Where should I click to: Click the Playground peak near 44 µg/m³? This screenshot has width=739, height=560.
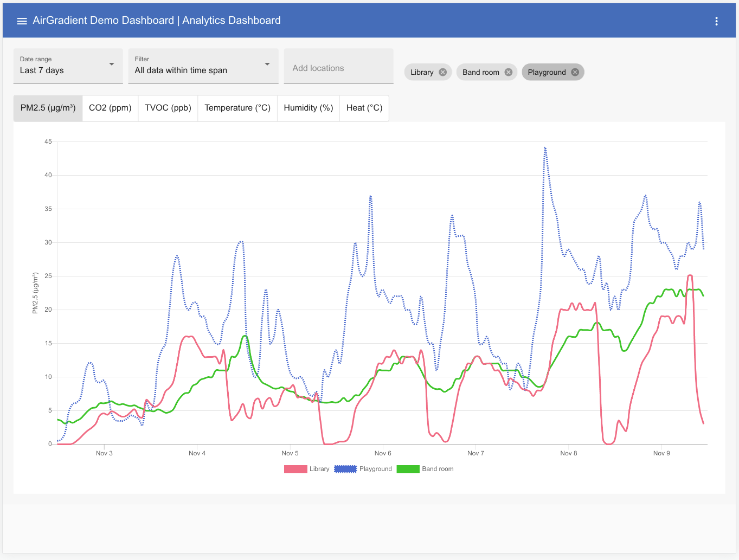[x=545, y=148]
